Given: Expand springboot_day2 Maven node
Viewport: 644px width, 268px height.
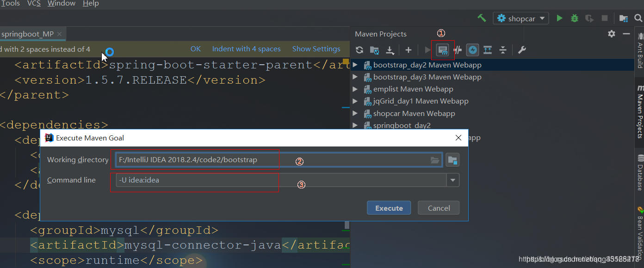Looking at the screenshot, I should 355,125.
